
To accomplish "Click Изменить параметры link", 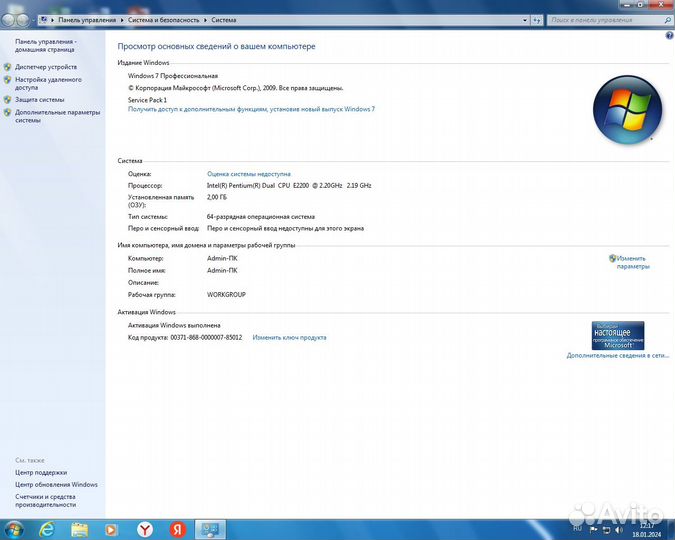I will (632, 262).
